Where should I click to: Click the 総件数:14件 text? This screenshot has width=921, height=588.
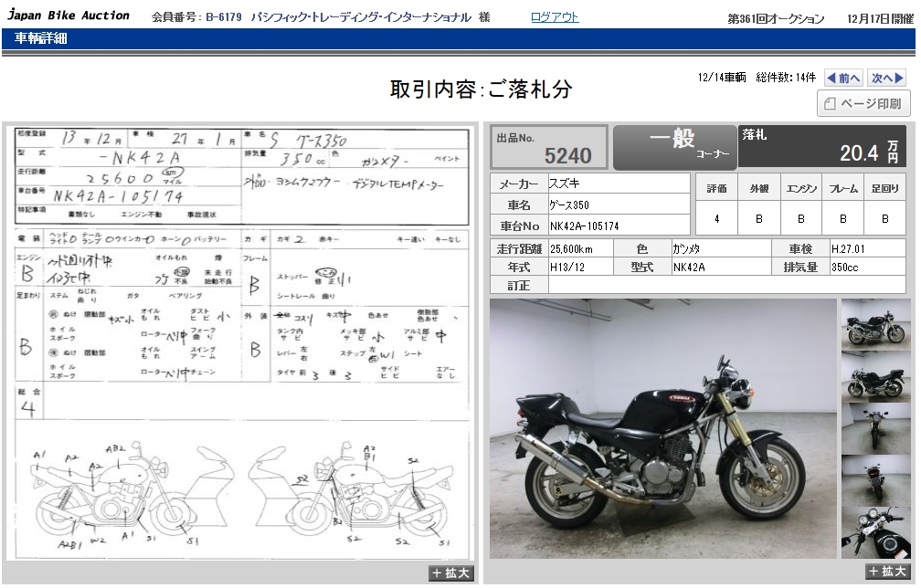786,78
